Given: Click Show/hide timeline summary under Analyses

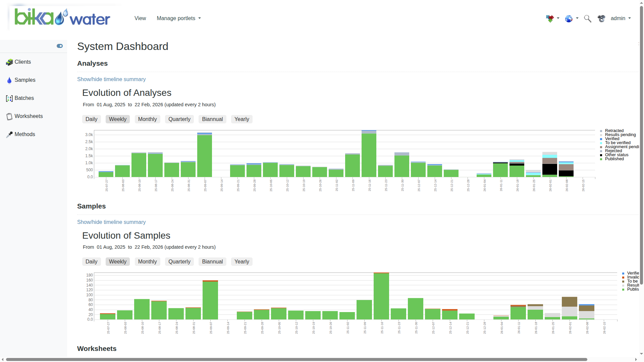Looking at the screenshot, I should click(111, 79).
